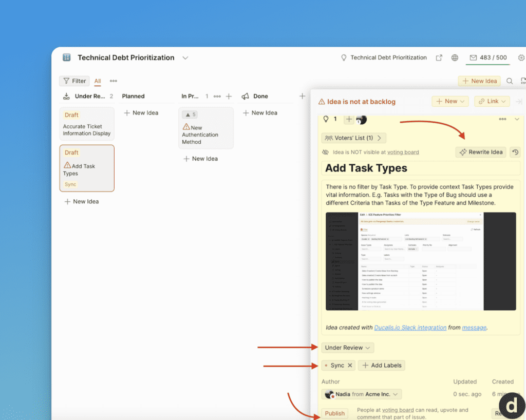Image resolution: width=526 pixels, height=420 pixels.
Task: Select the All tab
Action: coord(98,81)
